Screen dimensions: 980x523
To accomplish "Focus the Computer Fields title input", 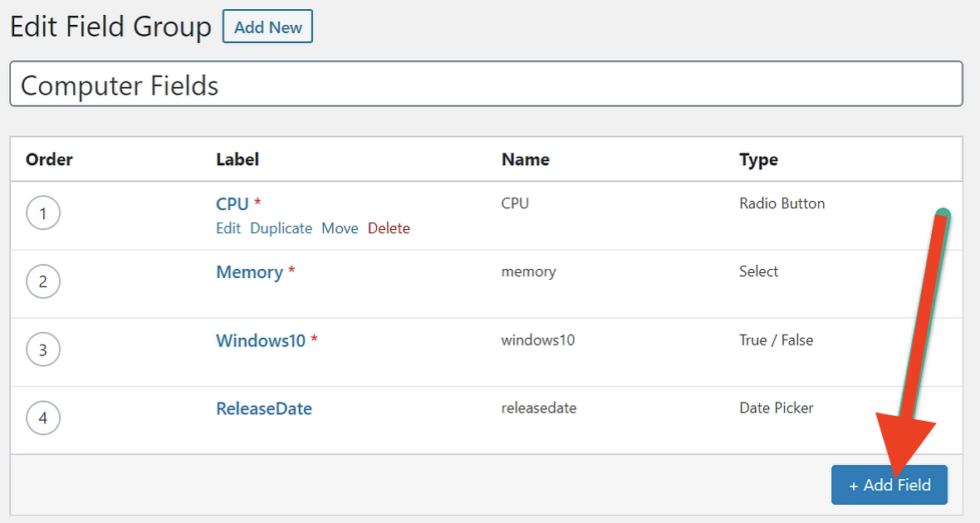I will coord(486,84).
